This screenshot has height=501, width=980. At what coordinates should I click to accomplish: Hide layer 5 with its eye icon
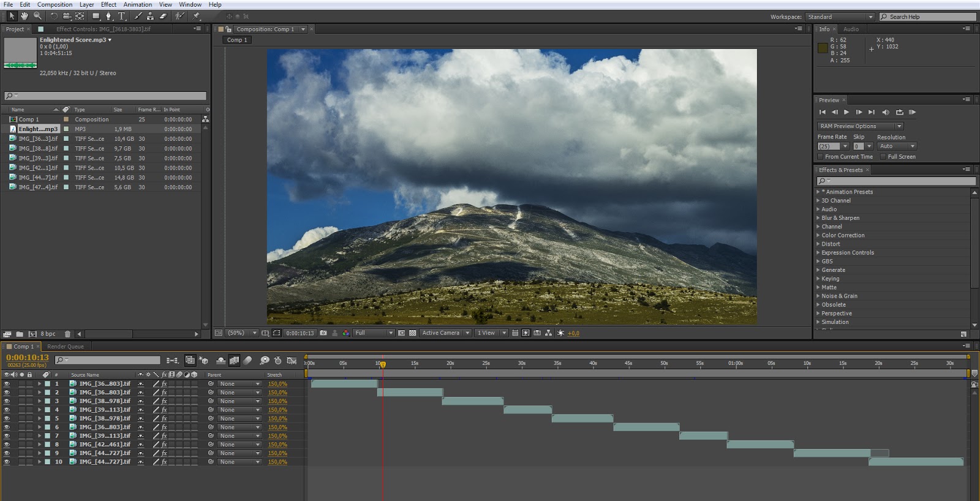(7, 419)
